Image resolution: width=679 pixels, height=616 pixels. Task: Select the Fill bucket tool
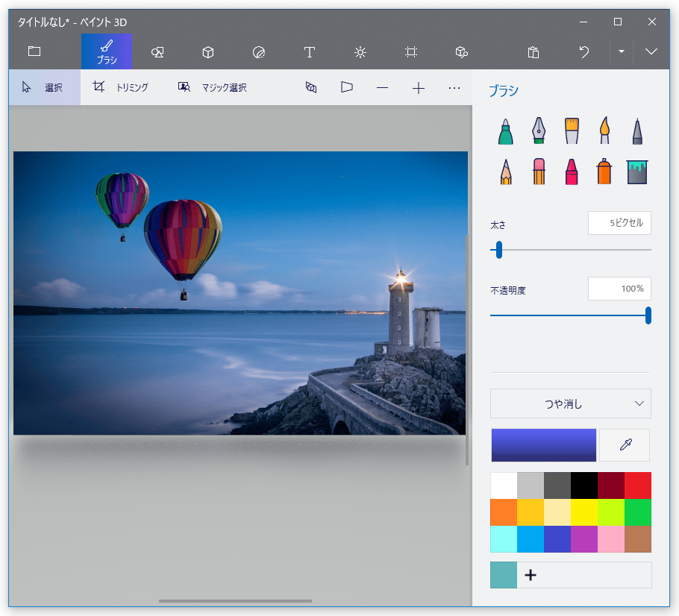(637, 172)
